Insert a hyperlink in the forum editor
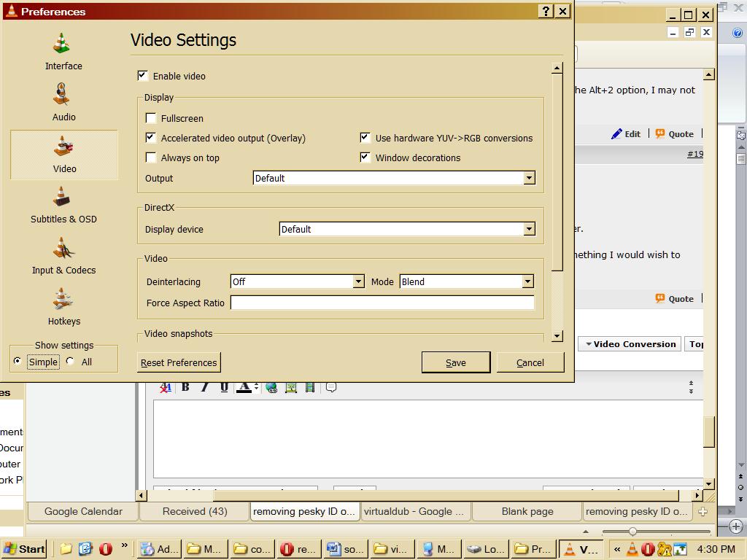Viewport: 747px width, 560px height. point(271,387)
